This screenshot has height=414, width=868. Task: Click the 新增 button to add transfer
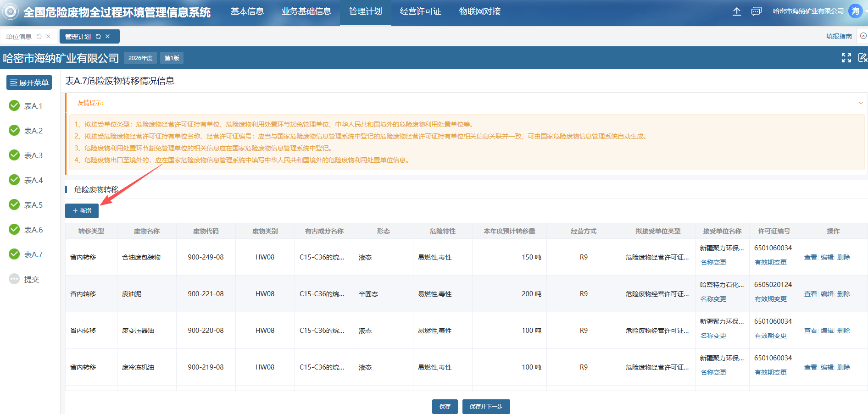[82, 211]
